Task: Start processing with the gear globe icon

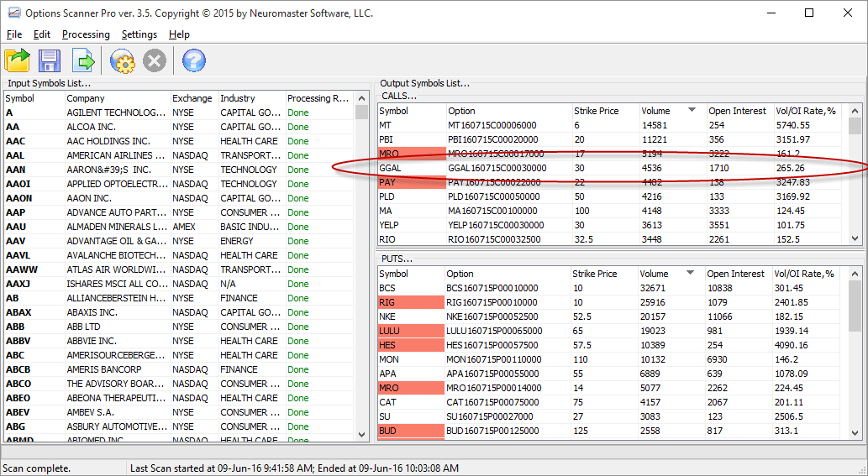Action: (123, 60)
